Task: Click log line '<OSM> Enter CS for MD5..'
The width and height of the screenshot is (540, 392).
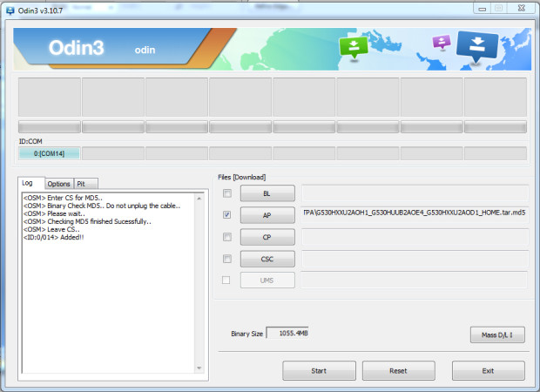Action: pyautogui.click(x=63, y=198)
